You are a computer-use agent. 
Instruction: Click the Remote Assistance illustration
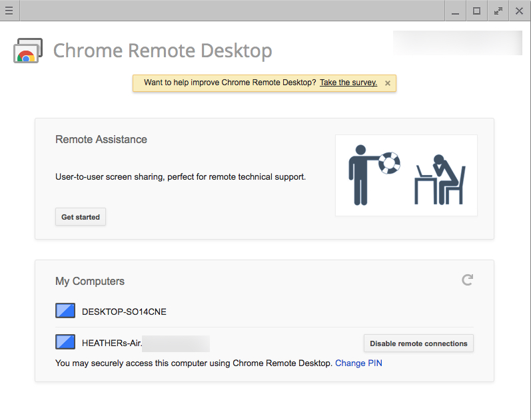click(406, 175)
